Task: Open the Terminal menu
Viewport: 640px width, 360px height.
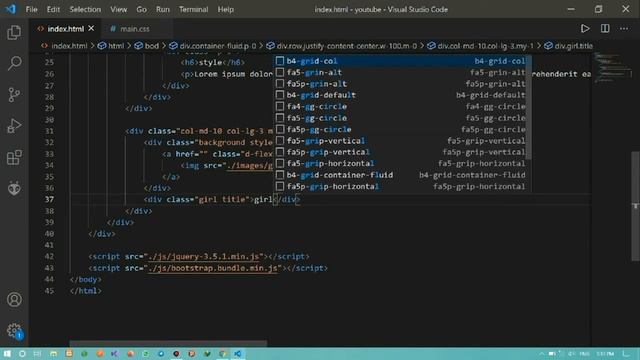Action: 193,9
